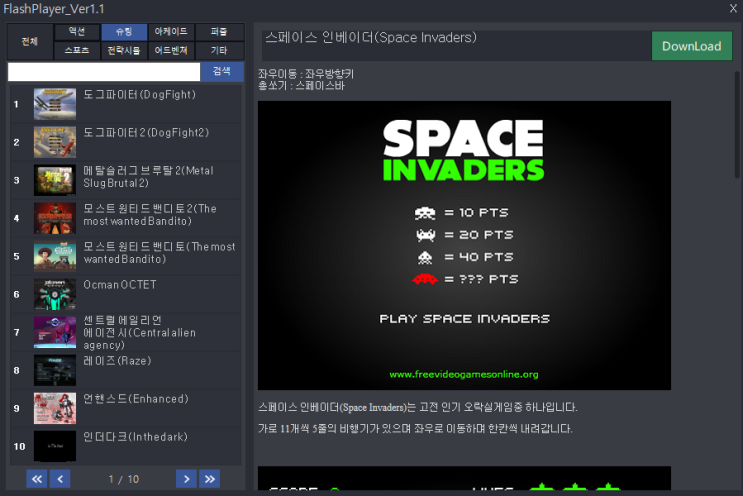Select 레이즈(Raze) title text
Screen dimensions: 743x496
coord(117,361)
